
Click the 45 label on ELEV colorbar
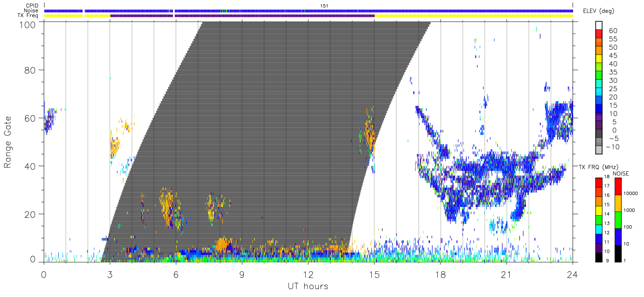point(613,56)
